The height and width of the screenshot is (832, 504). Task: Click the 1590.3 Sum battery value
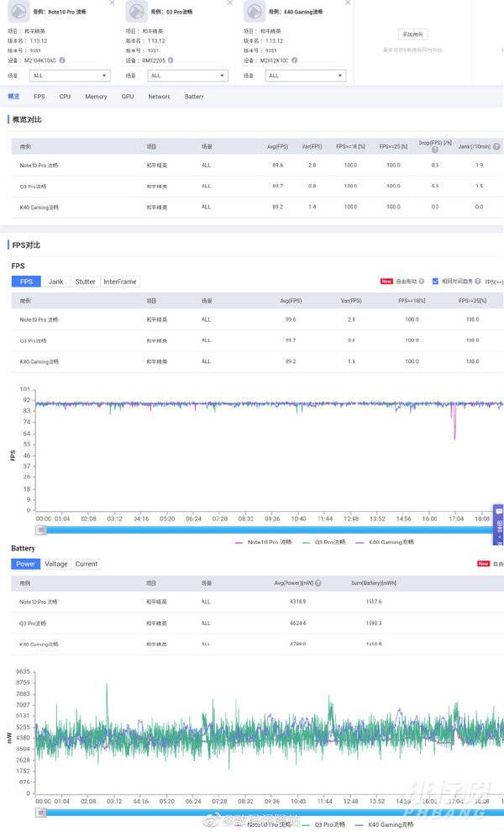tap(374, 623)
